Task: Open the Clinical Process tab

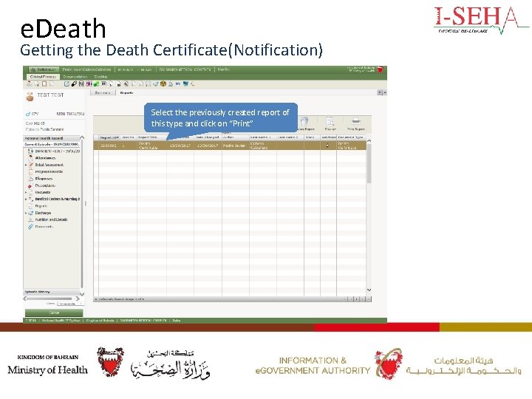Action: tap(43, 77)
